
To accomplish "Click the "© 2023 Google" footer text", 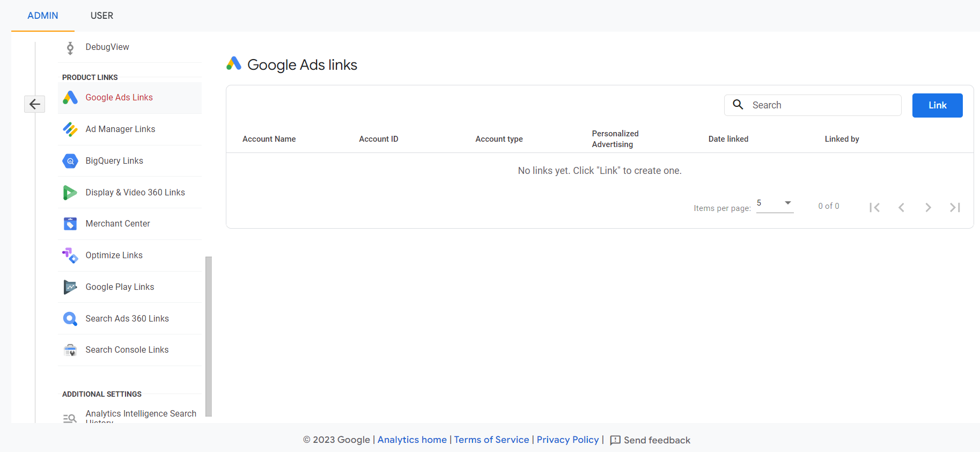I will (x=336, y=440).
